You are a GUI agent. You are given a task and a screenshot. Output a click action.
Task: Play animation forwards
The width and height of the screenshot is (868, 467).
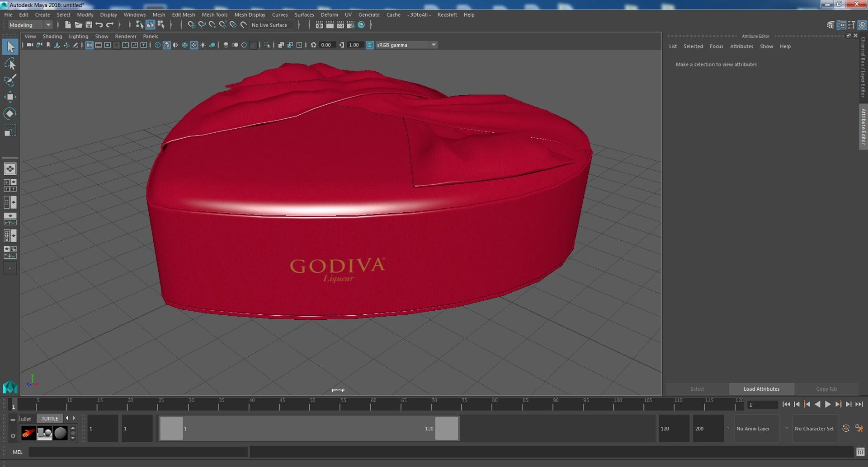point(828,404)
